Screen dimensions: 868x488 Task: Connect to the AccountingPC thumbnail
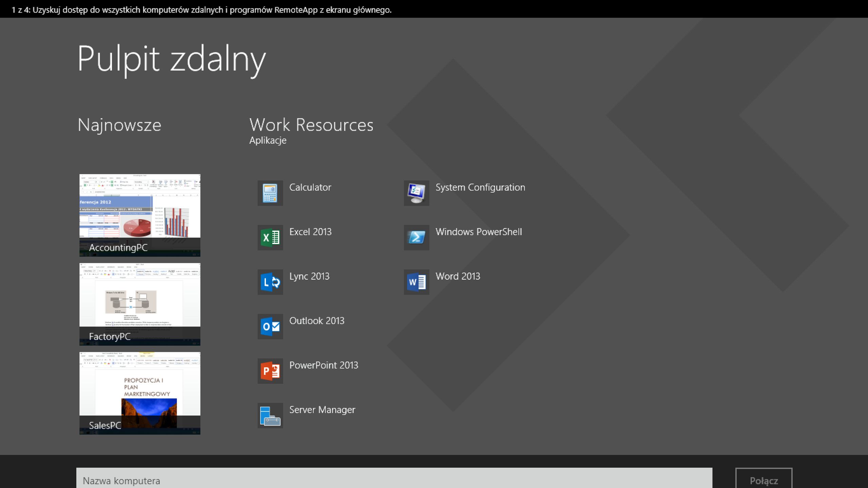pyautogui.click(x=140, y=215)
